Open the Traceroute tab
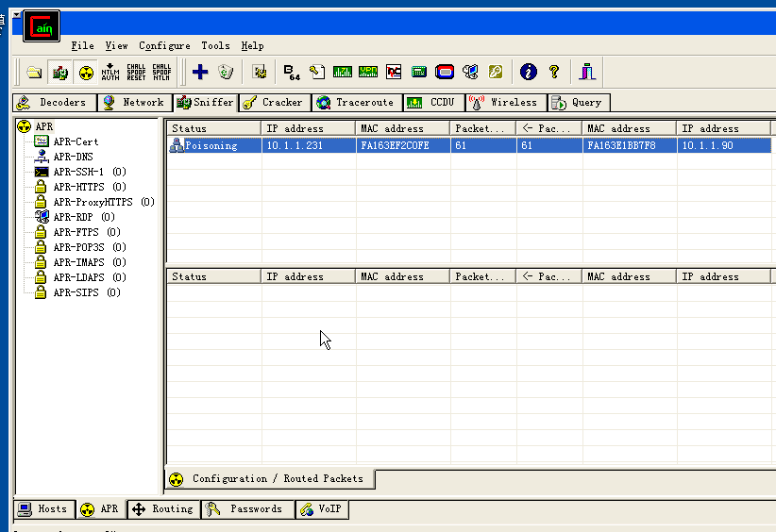Viewport: 776px width, 532px height. (357, 103)
